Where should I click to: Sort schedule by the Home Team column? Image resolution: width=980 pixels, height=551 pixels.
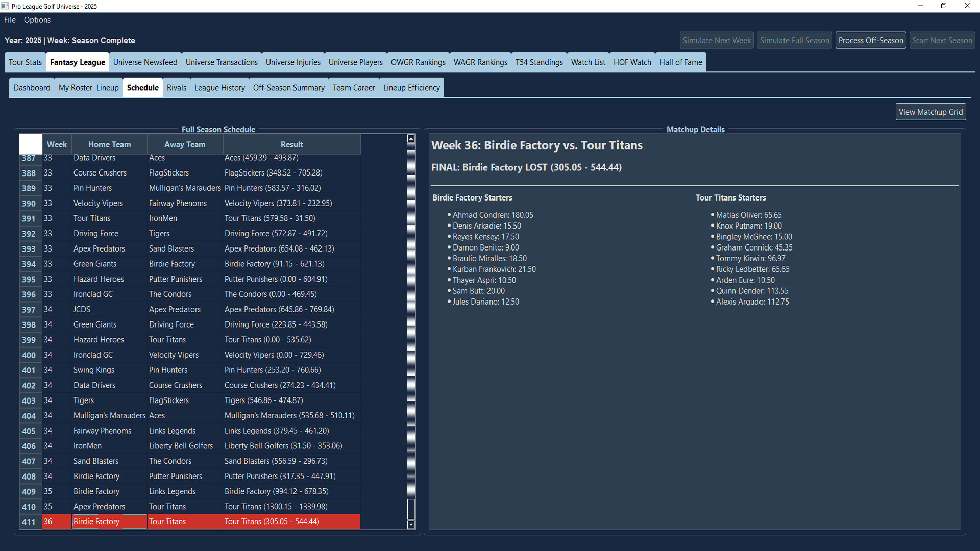pos(109,144)
